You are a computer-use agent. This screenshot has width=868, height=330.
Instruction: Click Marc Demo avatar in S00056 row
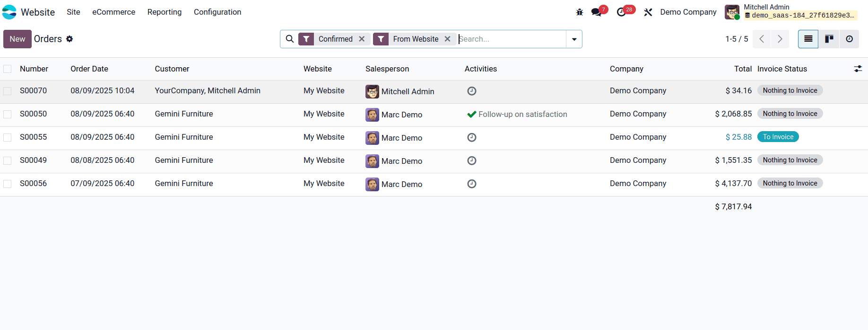(x=372, y=184)
